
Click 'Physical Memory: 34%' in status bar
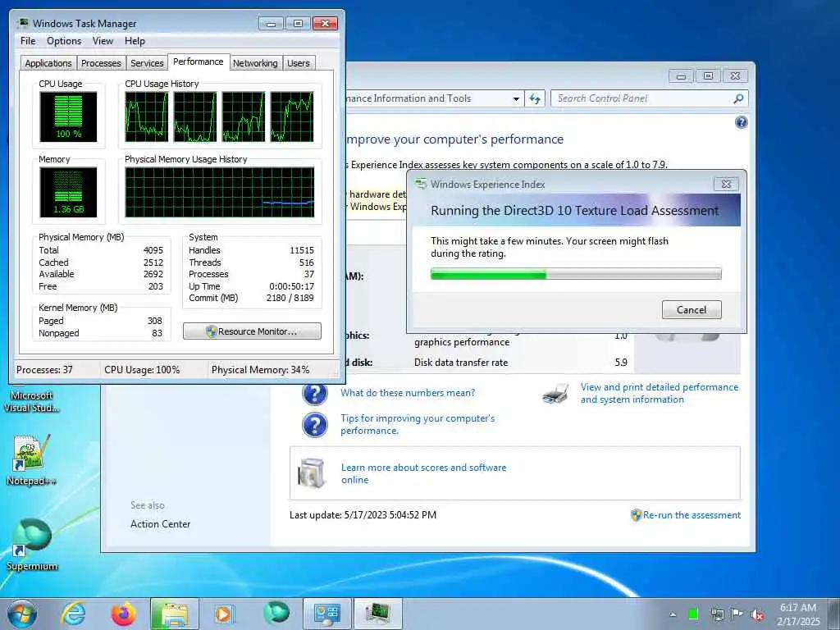[260, 370]
